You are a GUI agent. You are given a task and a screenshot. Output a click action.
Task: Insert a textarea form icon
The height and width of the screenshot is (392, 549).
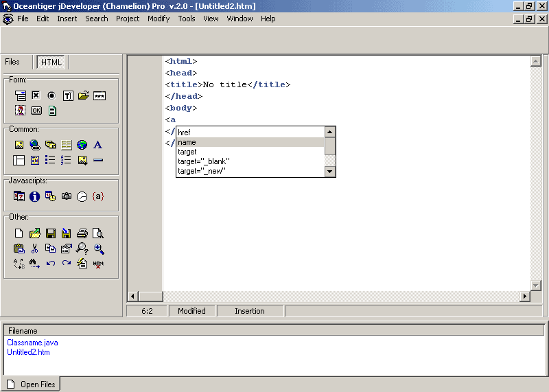pyautogui.click(x=52, y=111)
